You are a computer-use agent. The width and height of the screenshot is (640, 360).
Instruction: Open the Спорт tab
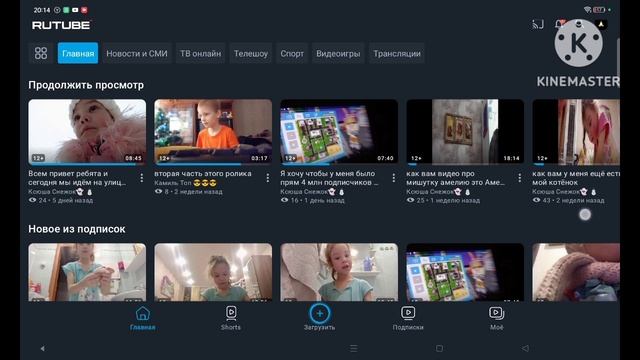292,53
